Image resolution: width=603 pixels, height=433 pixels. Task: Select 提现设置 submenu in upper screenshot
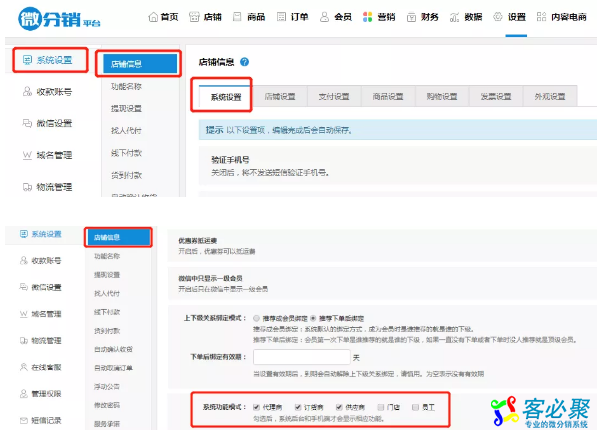click(x=126, y=108)
